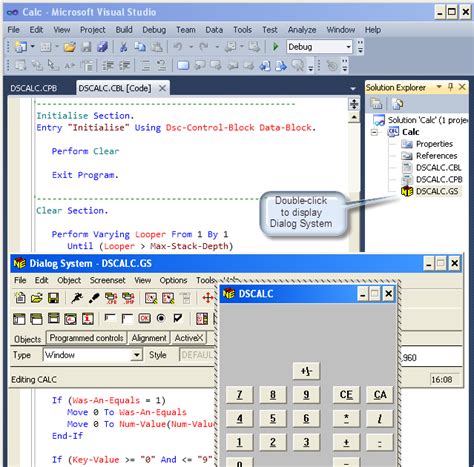Collapse the Calc project tree node
This screenshot has height=467, width=474.
click(374, 132)
